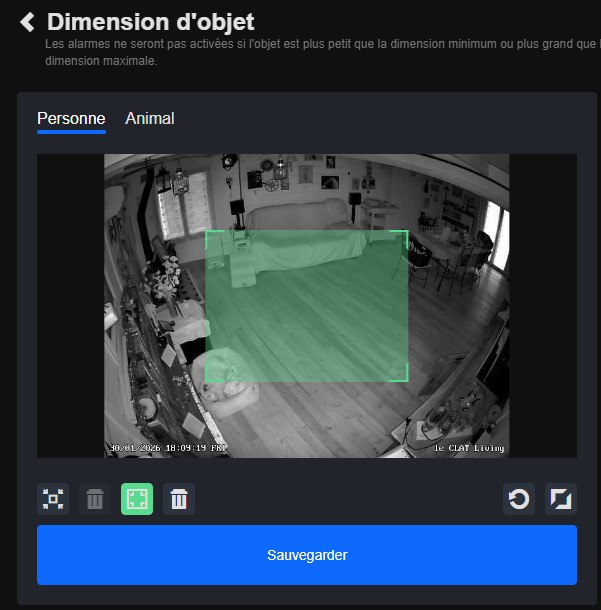Select the Personne tab
The width and height of the screenshot is (601, 610).
[x=71, y=119]
